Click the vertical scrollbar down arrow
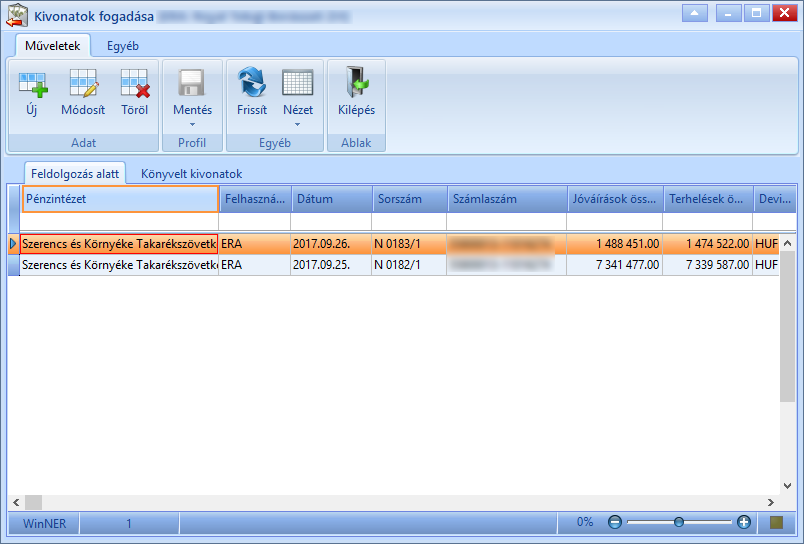The image size is (804, 544). coord(788,486)
